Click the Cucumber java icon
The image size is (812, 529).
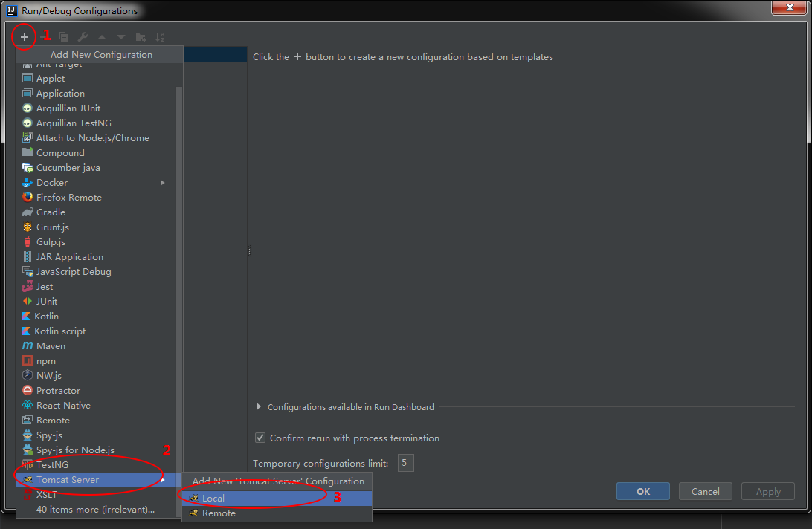(x=28, y=168)
